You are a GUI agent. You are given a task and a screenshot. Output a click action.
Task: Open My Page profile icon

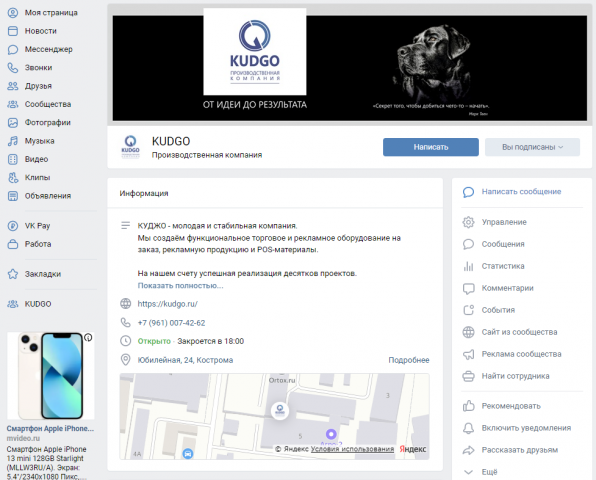13,13
